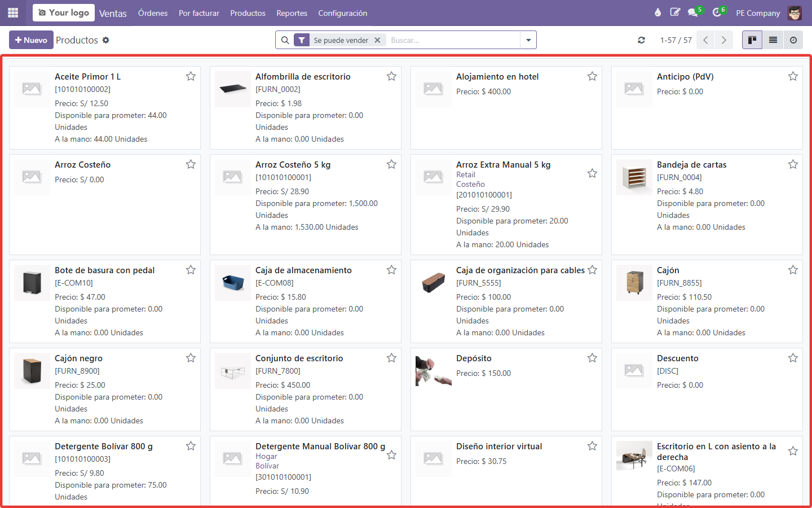Image resolution: width=812 pixels, height=508 pixels.
Task: Open the edit pencil icon in navbar
Action: [675, 12]
